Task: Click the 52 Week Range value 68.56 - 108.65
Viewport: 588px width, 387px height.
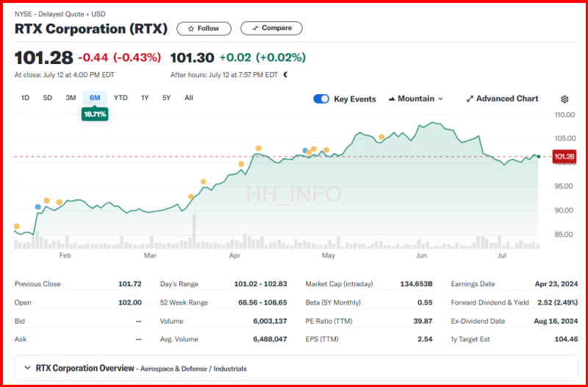Action: click(262, 302)
